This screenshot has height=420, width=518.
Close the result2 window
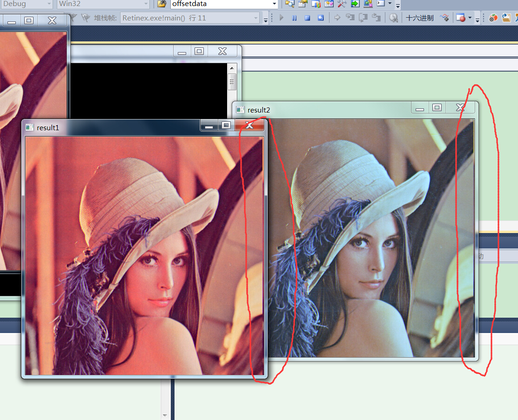460,107
